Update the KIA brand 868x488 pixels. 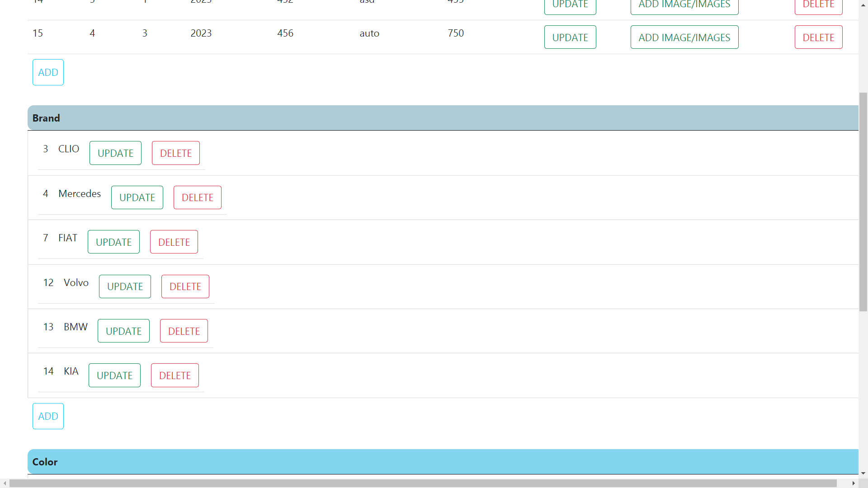[114, 375]
